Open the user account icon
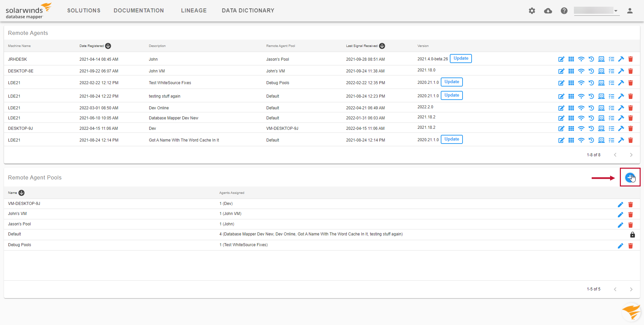This screenshot has width=644, height=325. (630, 11)
